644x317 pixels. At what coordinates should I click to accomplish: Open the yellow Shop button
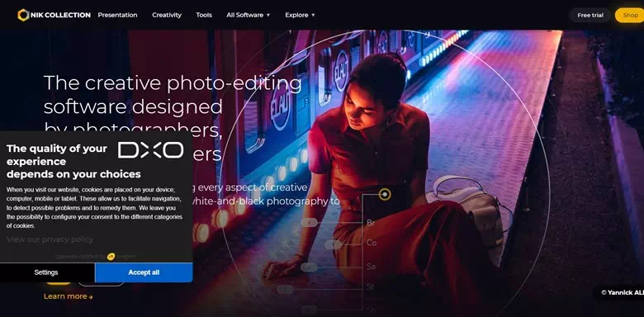pos(630,15)
